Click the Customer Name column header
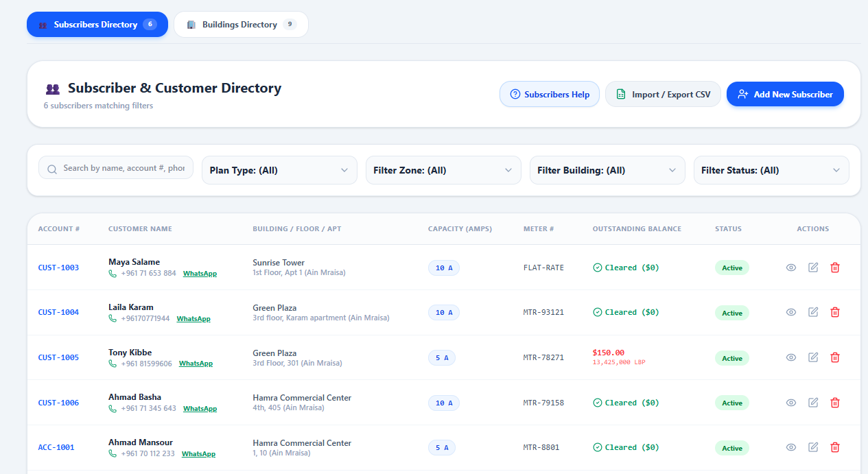 click(x=140, y=229)
